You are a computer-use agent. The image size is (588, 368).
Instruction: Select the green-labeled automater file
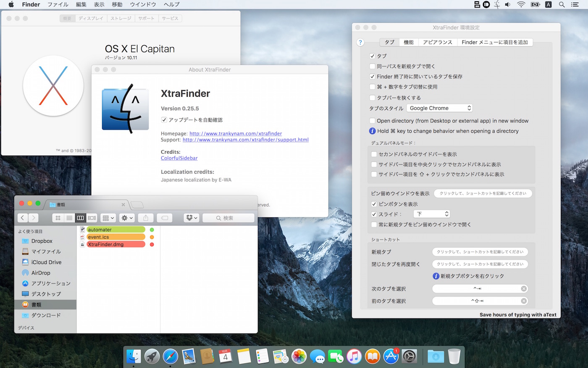point(116,230)
